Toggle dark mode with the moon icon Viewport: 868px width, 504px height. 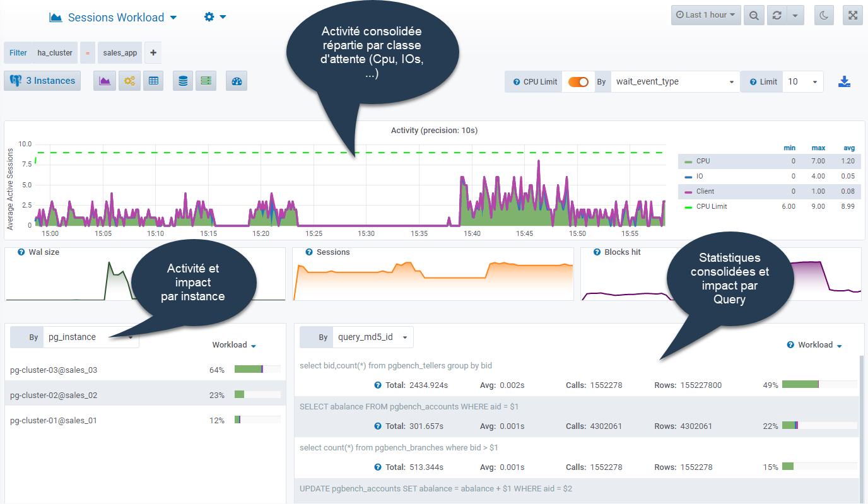824,15
